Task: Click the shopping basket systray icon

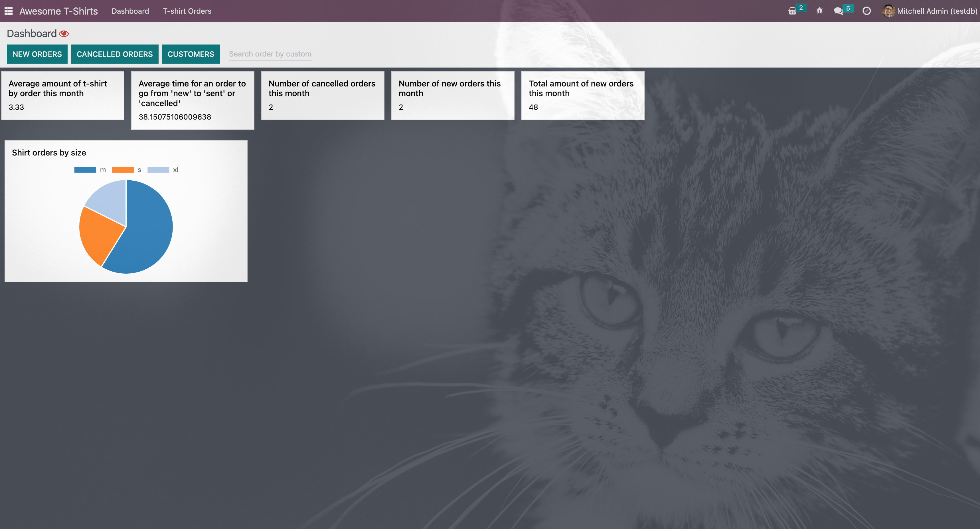Action: point(792,11)
